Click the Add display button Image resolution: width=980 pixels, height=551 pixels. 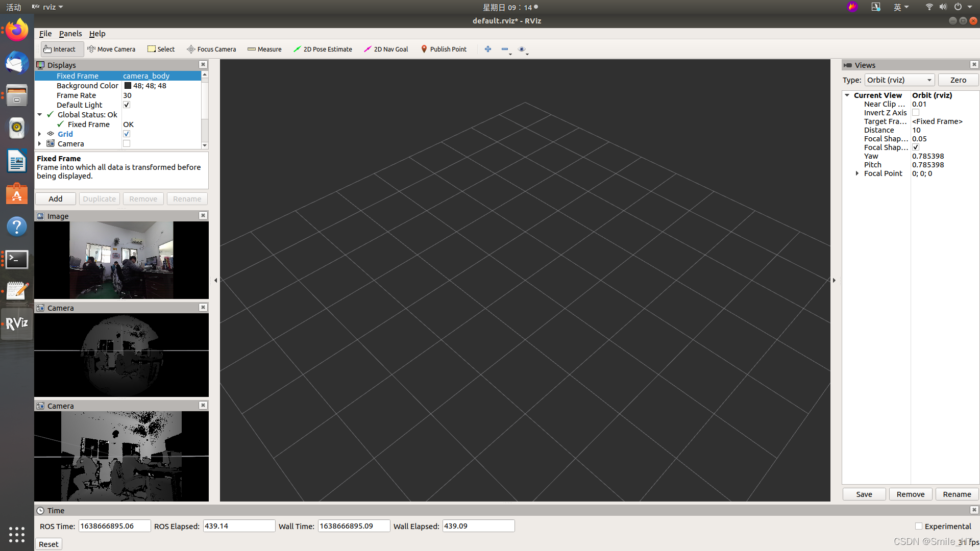[x=55, y=198]
